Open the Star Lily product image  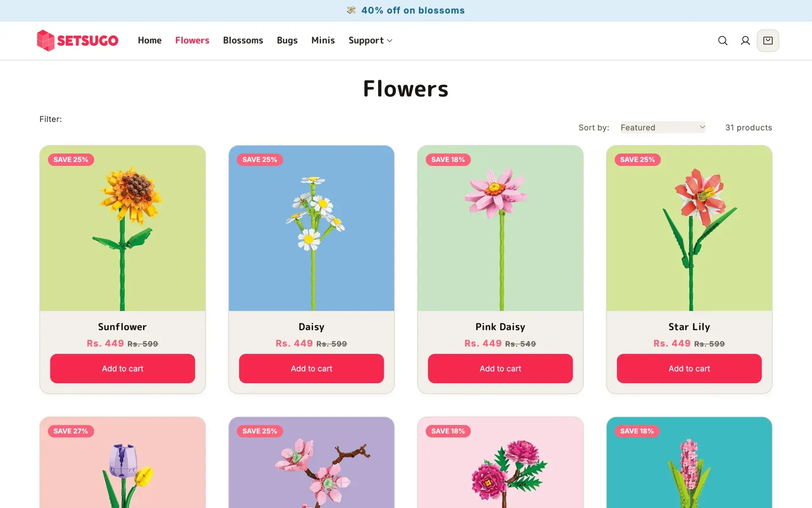tap(689, 228)
